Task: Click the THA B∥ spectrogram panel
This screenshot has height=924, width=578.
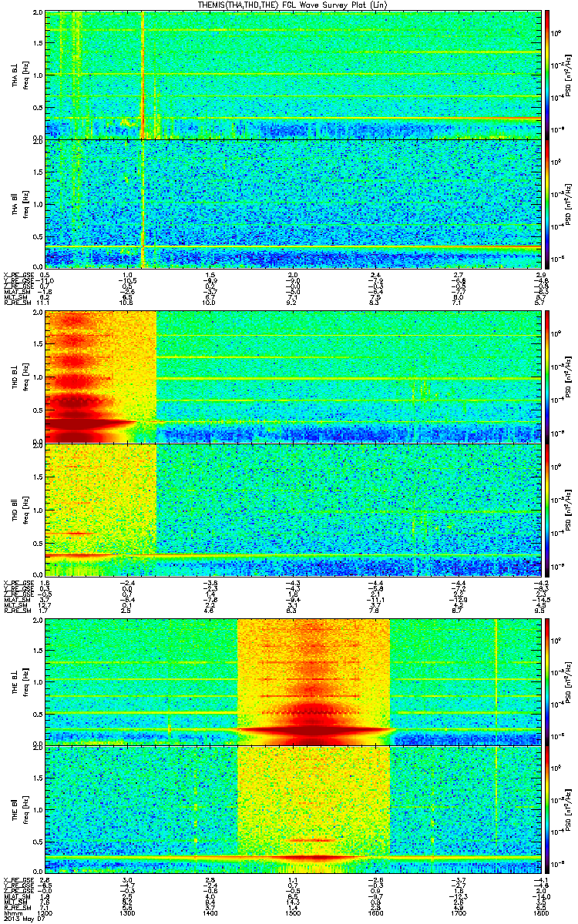Action: click(294, 203)
